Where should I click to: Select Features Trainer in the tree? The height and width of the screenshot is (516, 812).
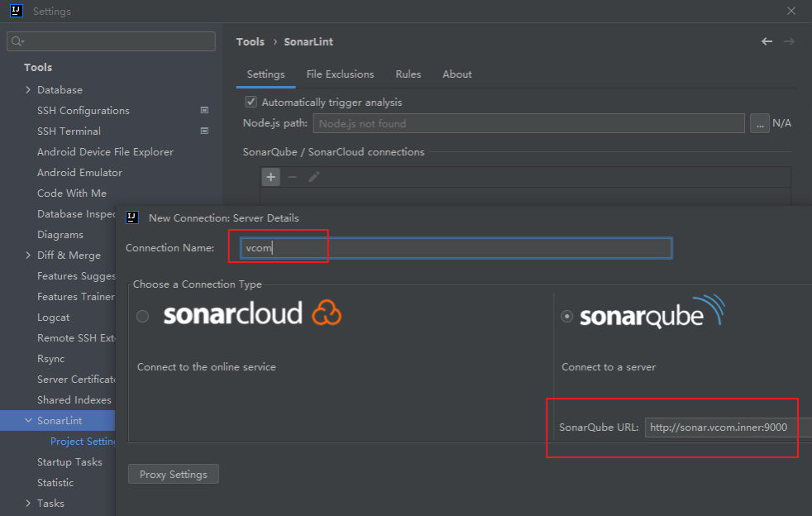tap(76, 296)
